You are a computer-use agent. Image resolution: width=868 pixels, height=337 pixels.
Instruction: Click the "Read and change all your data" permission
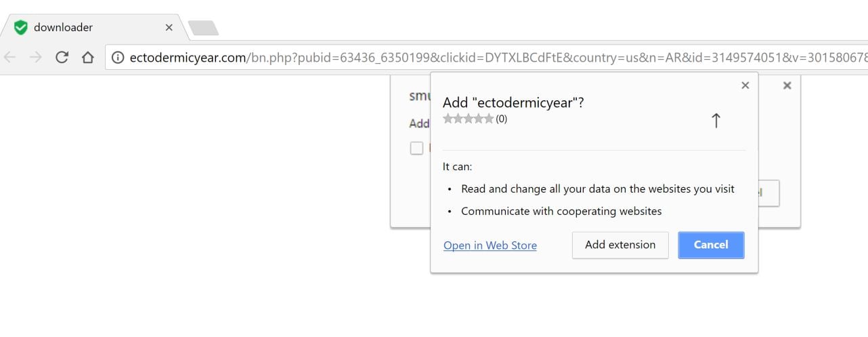(x=597, y=189)
